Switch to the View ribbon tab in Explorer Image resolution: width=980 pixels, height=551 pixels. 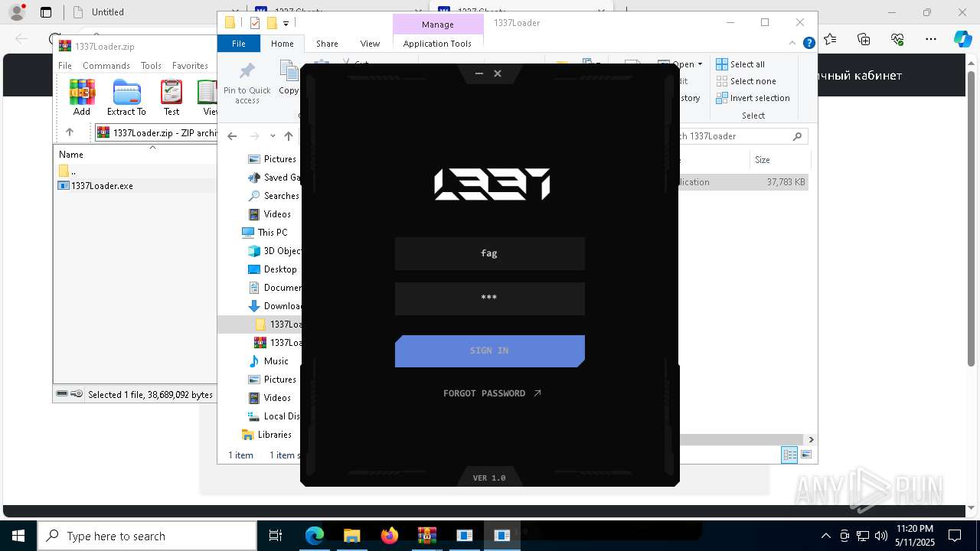[370, 44]
